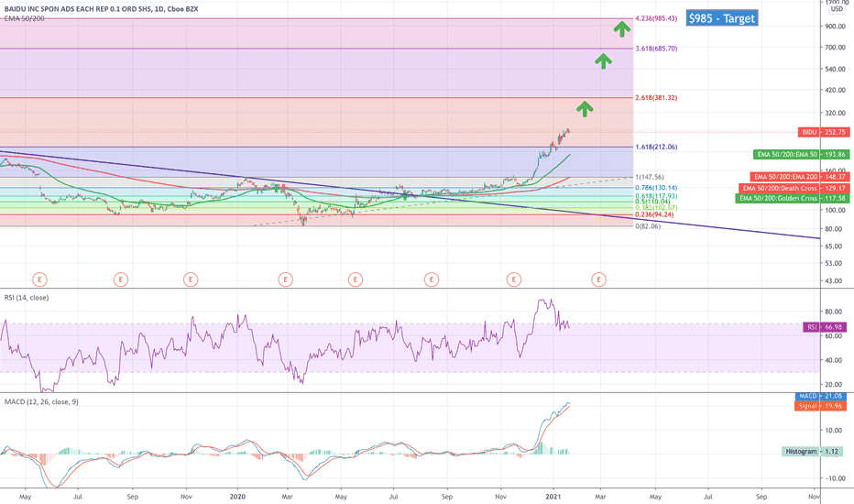Click the Histogram 1.12 value label

tap(812, 452)
